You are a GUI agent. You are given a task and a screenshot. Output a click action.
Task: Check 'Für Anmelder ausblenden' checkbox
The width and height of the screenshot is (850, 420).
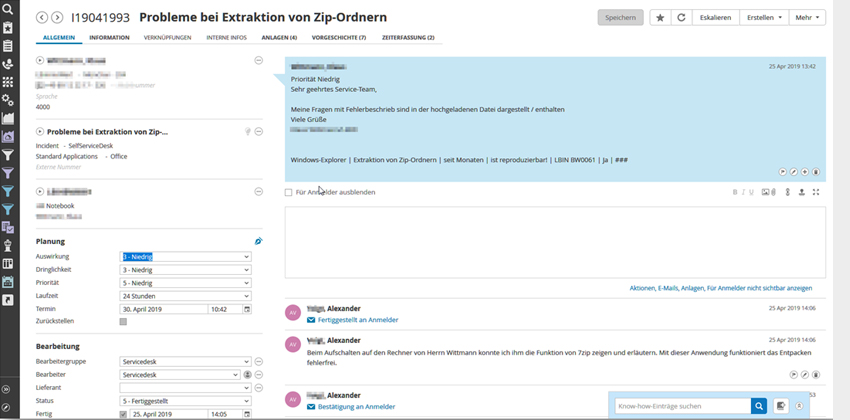coord(289,192)
